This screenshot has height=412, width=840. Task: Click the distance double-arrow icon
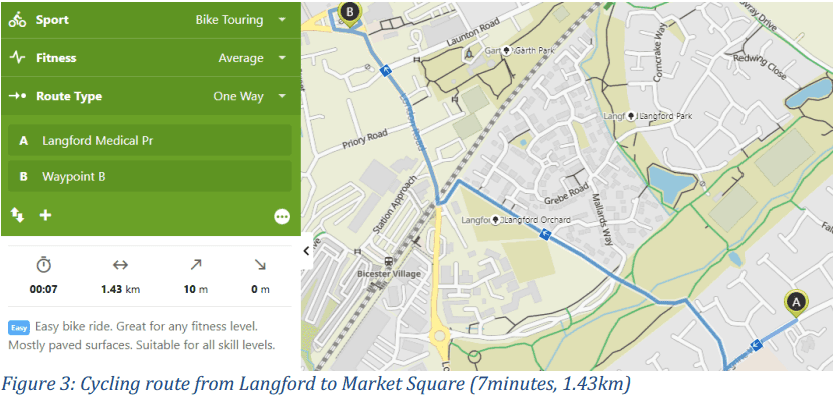click(120, 265)
